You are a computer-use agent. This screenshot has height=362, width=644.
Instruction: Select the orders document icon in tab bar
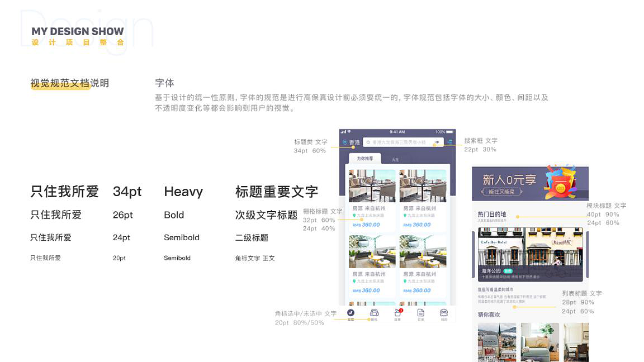coord(421,313)
